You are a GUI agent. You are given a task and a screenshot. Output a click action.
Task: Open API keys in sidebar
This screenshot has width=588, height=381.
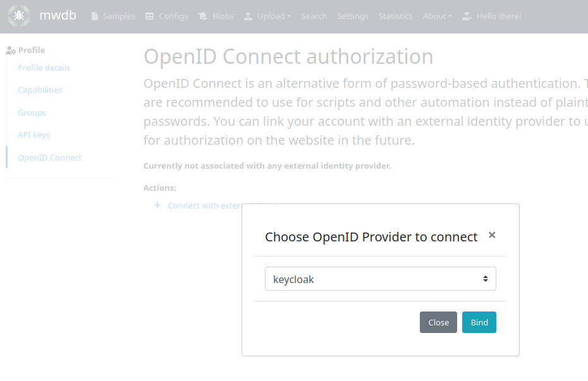(34, 135)
